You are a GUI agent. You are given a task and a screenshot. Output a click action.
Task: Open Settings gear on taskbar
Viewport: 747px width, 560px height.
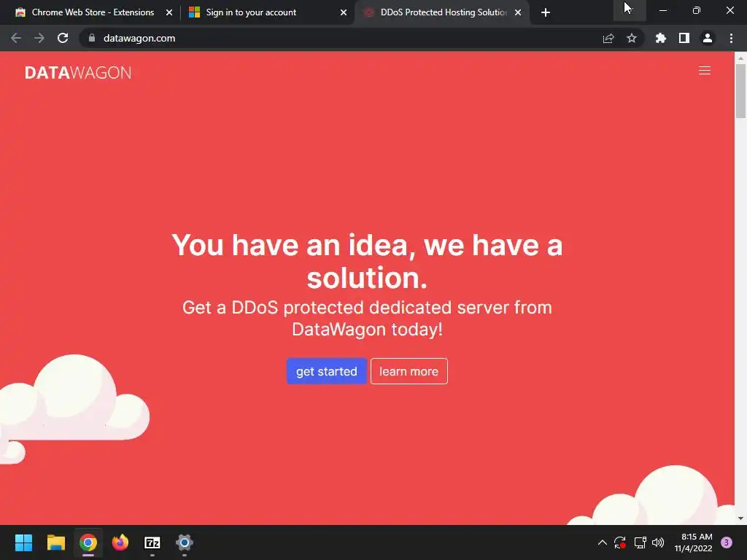185,542
